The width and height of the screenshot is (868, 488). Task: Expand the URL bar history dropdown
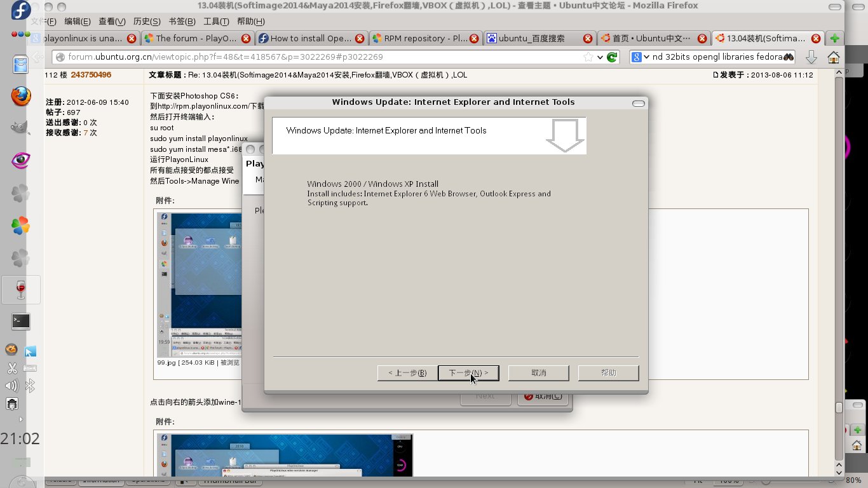(600, 57)
